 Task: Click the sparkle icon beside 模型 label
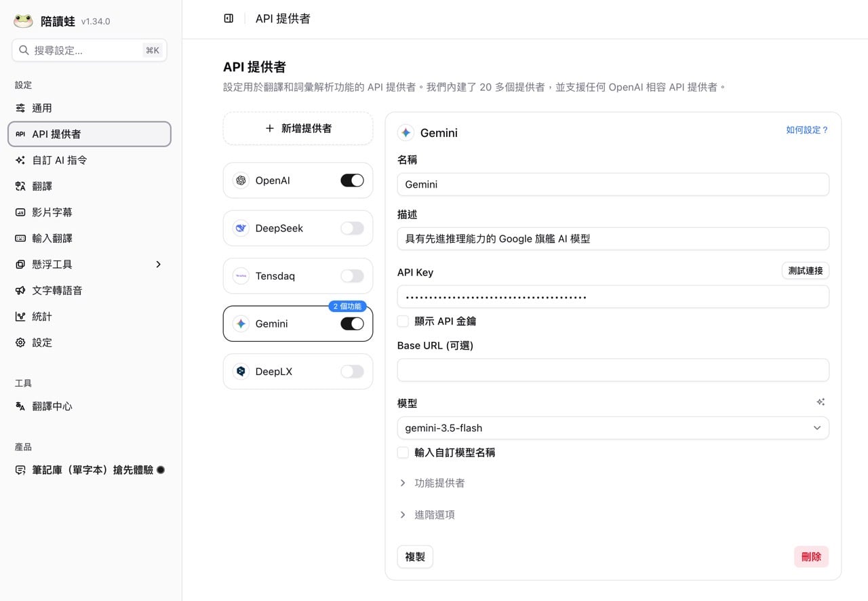(x=821, y=402)
